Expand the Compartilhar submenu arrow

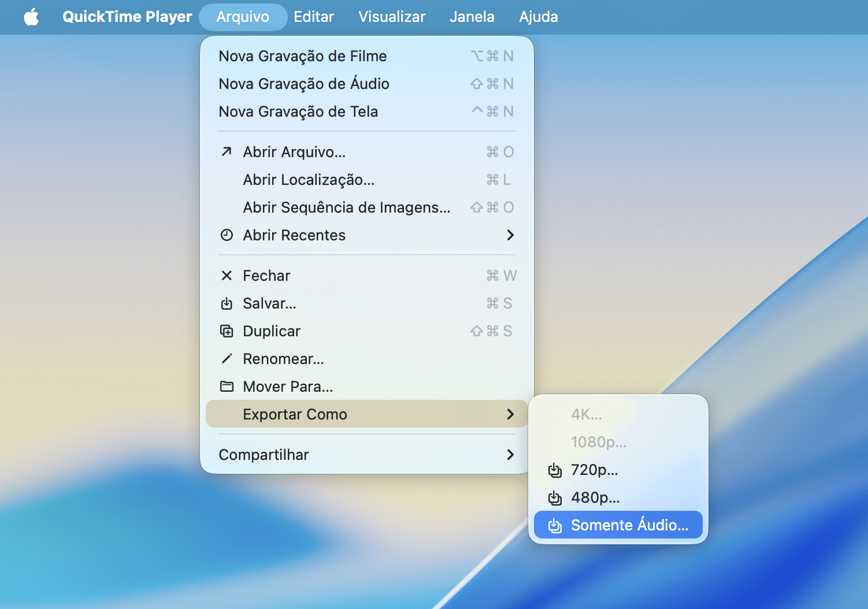click(510, 455)
